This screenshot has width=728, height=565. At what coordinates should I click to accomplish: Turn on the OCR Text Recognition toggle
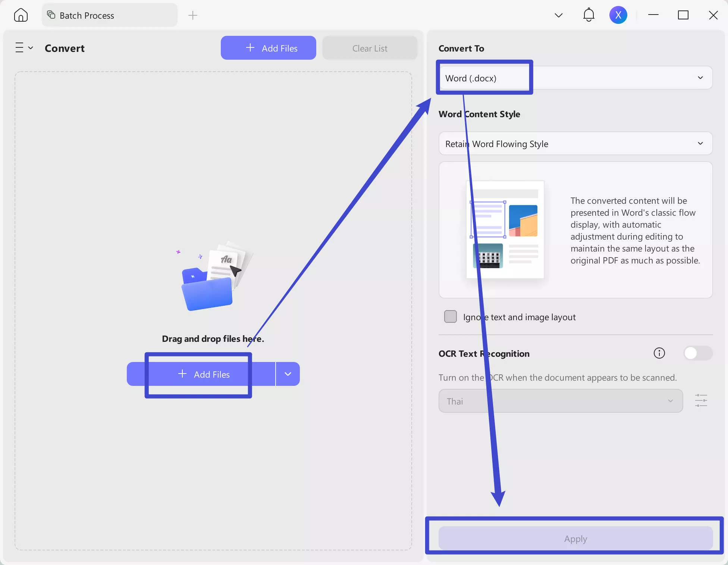click(698, 353)
